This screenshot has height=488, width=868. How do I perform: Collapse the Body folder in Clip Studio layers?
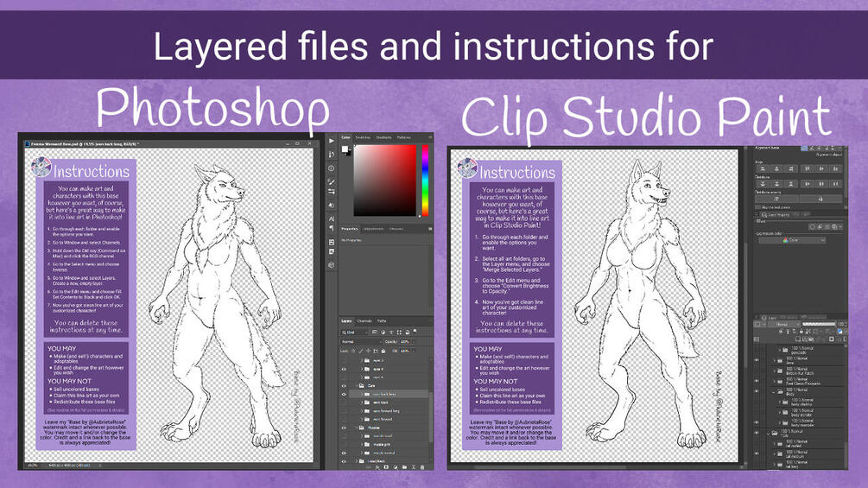pyautogui.click(x=773, y=392)
